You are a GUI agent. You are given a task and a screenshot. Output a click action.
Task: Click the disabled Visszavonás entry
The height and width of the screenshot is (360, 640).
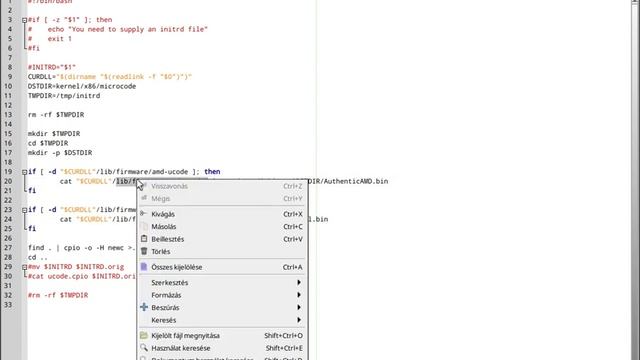(222, 186)
